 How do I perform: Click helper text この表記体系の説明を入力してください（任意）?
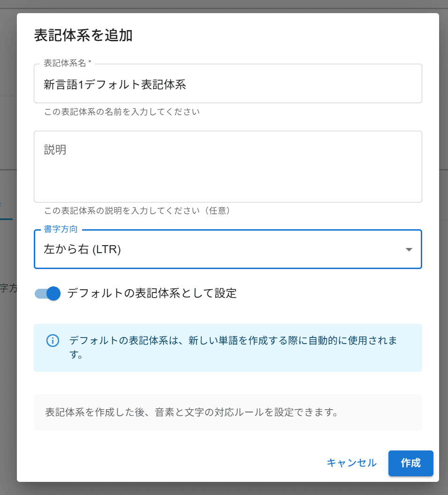coord(137,211)
